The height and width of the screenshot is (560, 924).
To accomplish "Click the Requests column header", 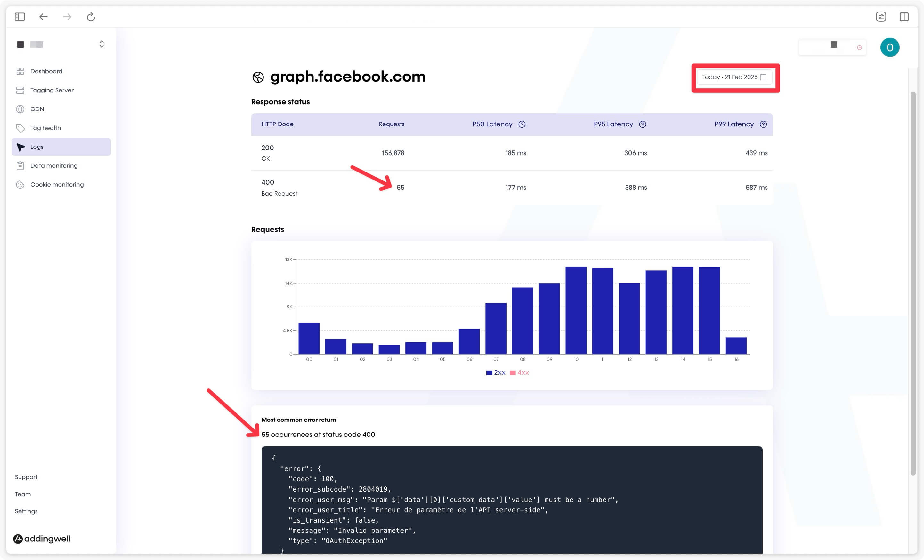I will 392,124.
